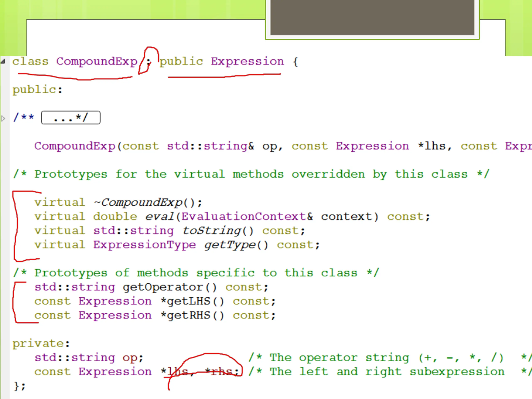Viewport: 532px width, 399px height.
Task: Click 'getOperator()' method declaration
Action: pyautogui.click(x=151, y=287)
